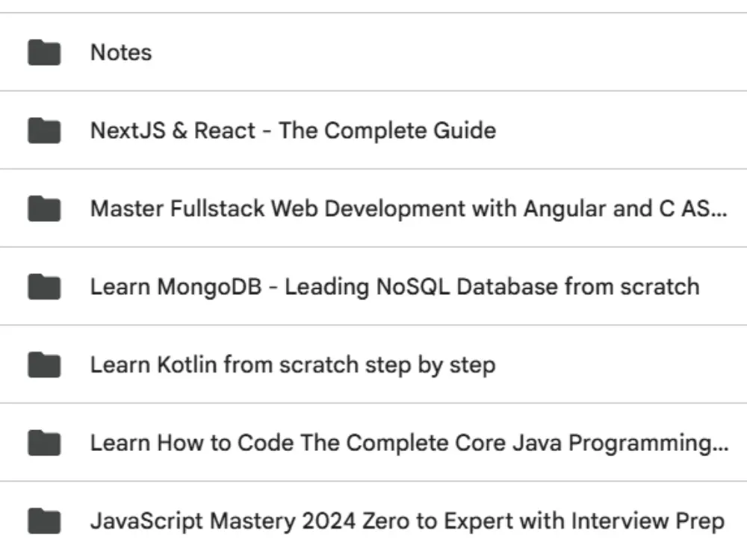
Task: Select the Core Java Programming folder icon
Action: 44,443
